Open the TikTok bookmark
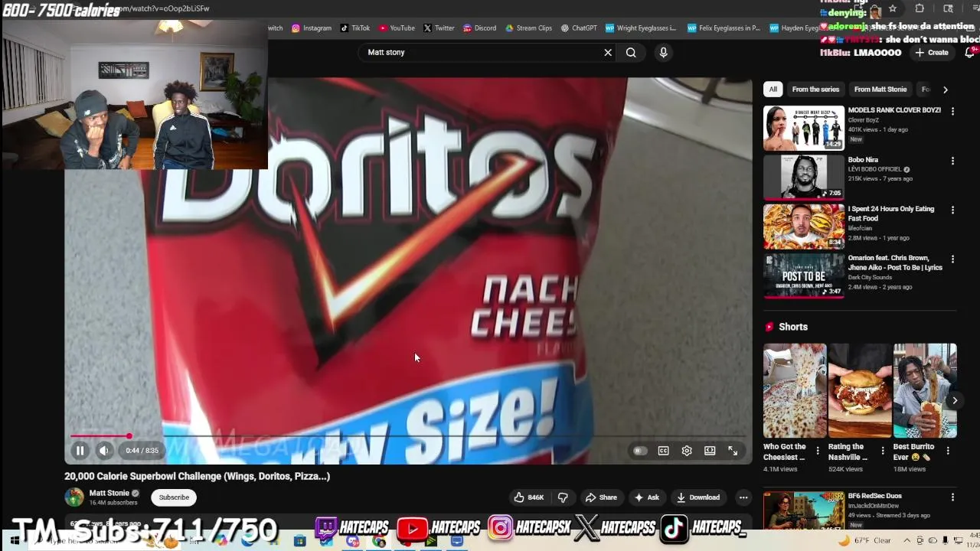Image resolution: width=980 pixels, height=551 pixels. (x=355, y=28)
